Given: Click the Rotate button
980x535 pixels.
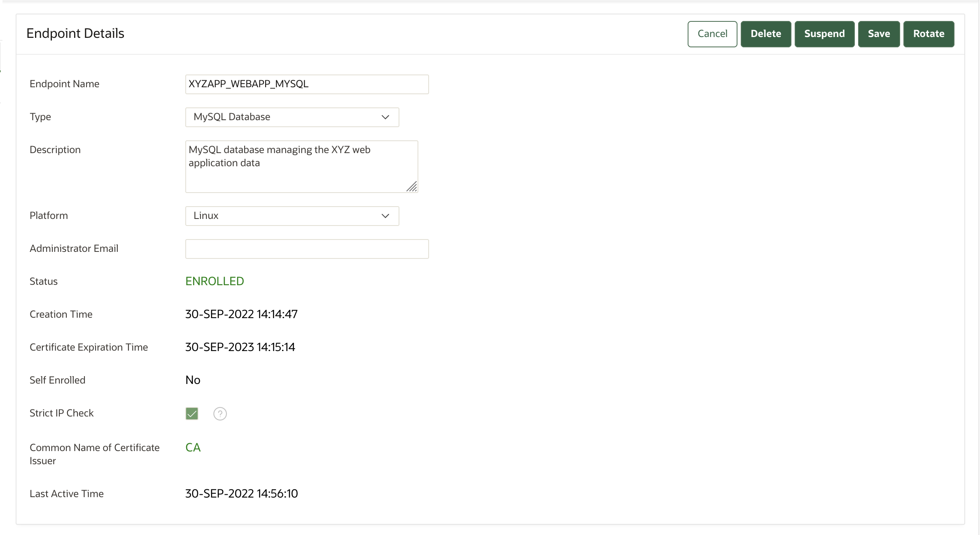Looking at the screenshot, I should (929, 34).
